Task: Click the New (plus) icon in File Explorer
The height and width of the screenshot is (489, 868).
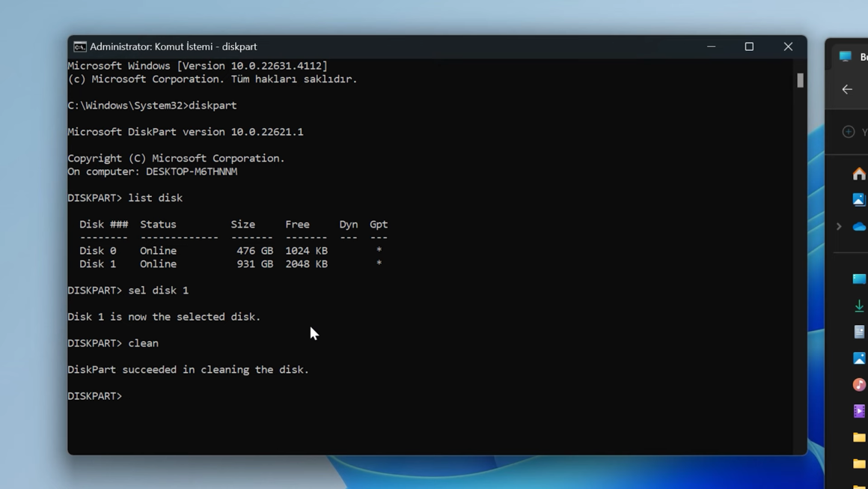Action: tap(848, 132)
